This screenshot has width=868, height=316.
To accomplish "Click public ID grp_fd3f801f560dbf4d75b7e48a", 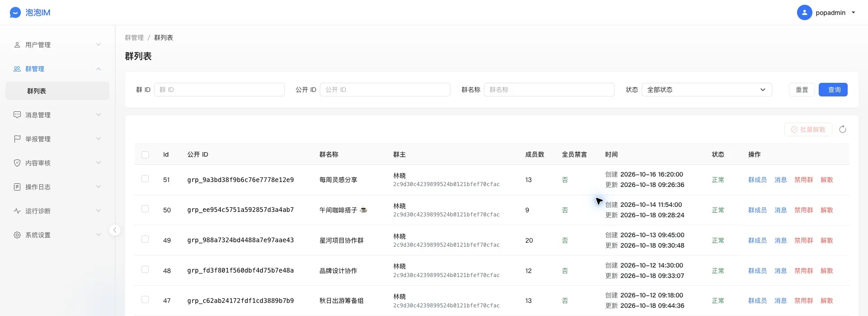I will coord(241,270).
